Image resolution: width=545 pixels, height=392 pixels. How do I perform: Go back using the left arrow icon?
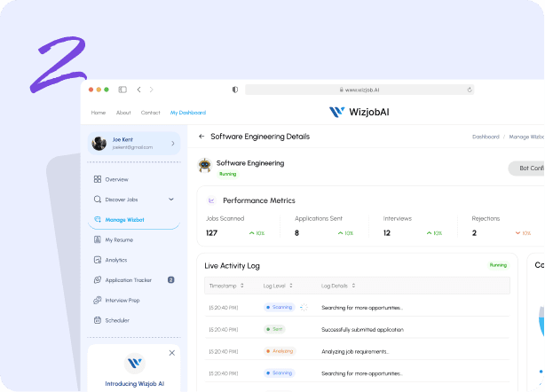coord(201,137)
